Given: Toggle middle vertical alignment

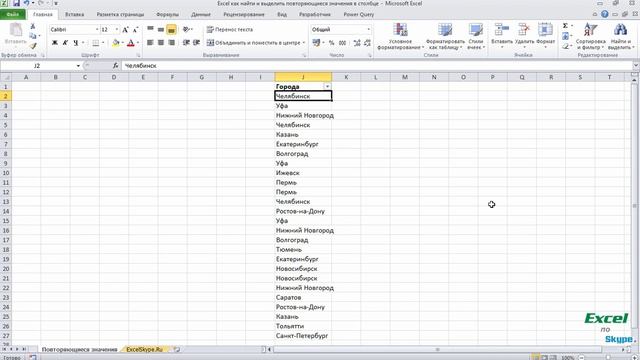Looking at the screenshot, I should point(161,29).
